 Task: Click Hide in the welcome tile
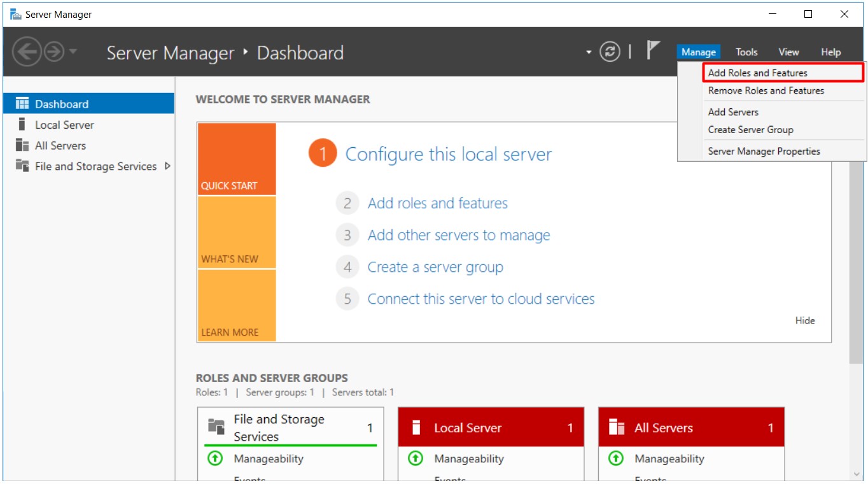pyautogui.click(x=805, y=320)
